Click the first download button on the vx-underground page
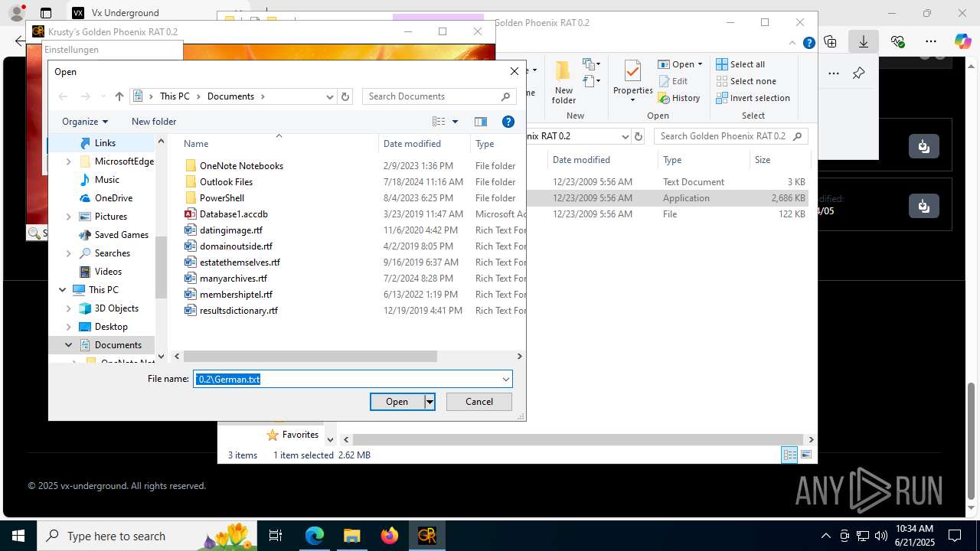 pos(924,145)
